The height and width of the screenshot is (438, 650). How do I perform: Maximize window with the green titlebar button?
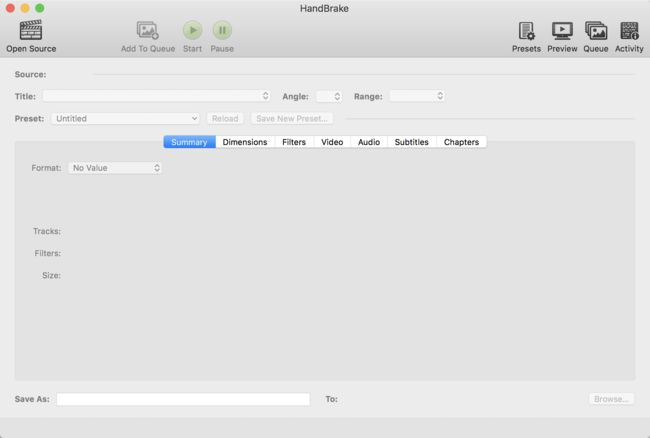(40, 8)
